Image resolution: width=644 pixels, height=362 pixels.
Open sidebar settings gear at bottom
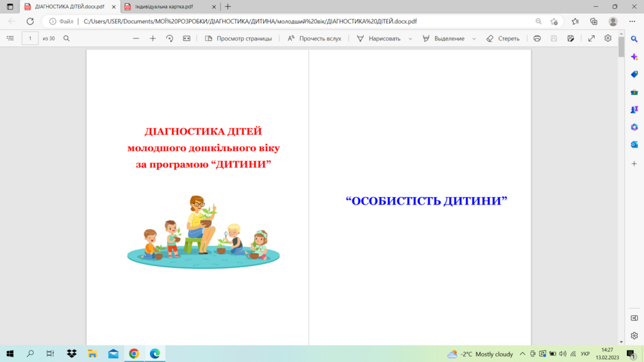634,335
